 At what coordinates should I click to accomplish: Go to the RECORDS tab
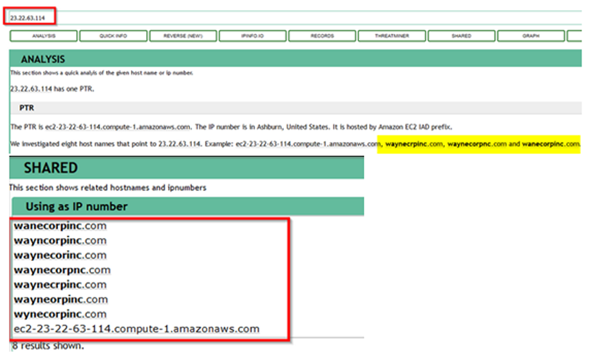pos(322,36)
